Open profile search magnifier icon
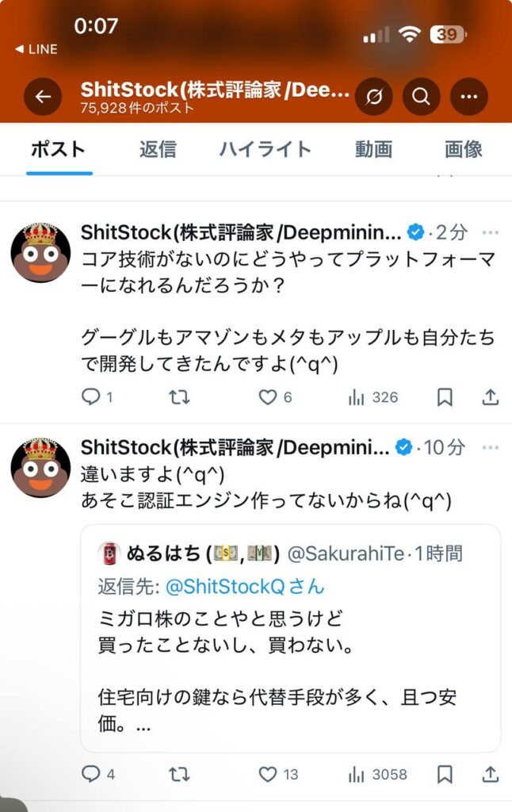 click(421, 97)
